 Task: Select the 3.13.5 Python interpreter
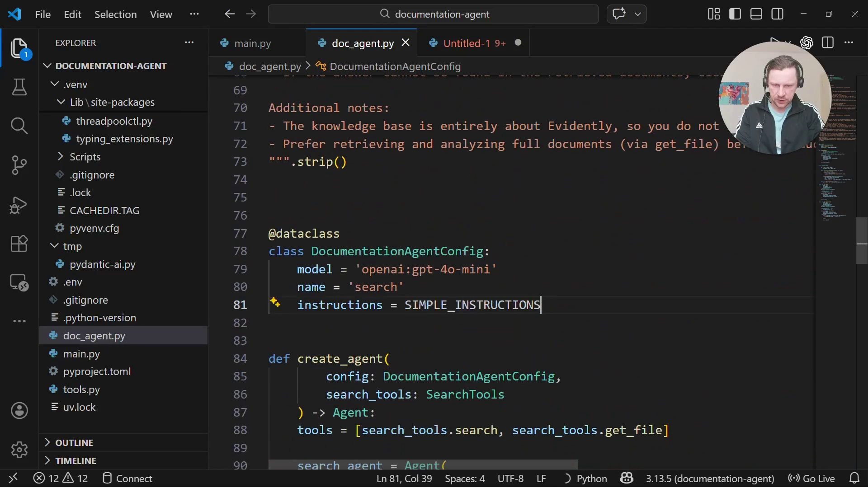(710, 479)
